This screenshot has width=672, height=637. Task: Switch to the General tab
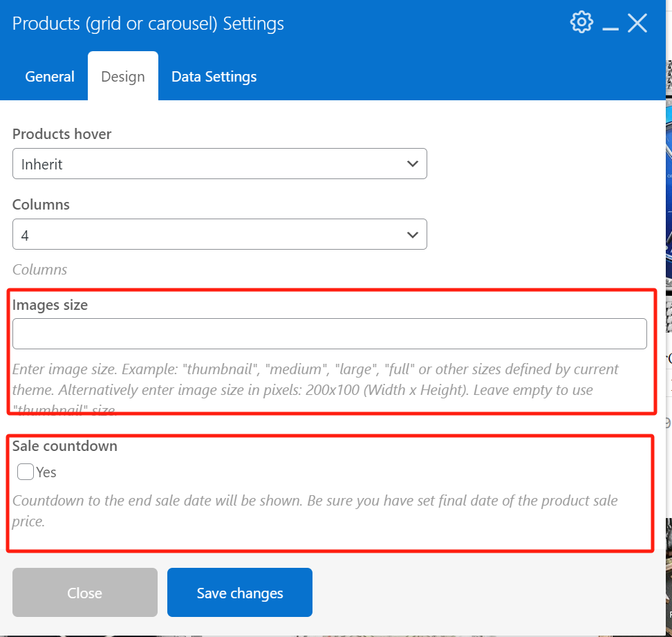[x=50, y=77]
